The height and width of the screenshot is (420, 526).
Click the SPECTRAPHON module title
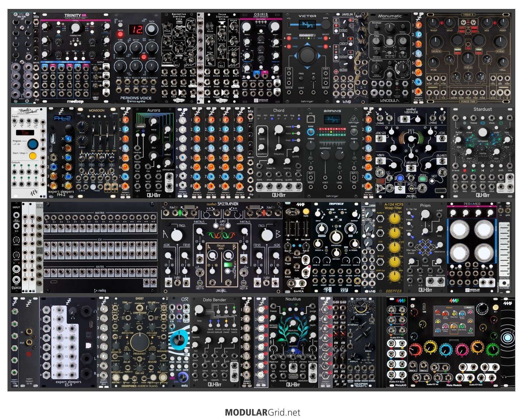[228, 204]
